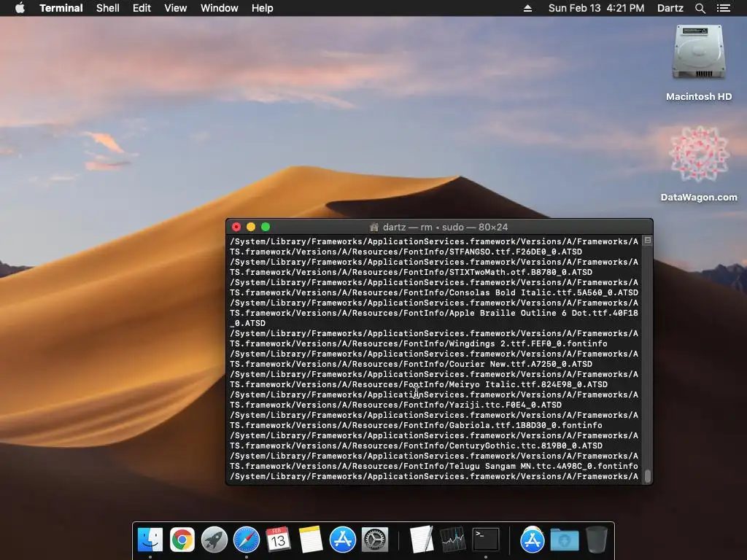Launch Google Chrome from the Dock

[182, 540]
